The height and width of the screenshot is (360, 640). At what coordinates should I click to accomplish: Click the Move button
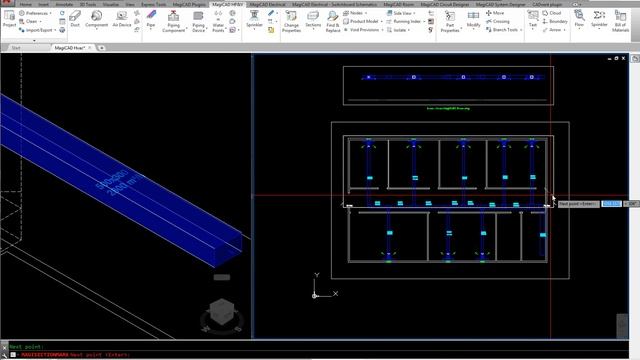(495, 13)
